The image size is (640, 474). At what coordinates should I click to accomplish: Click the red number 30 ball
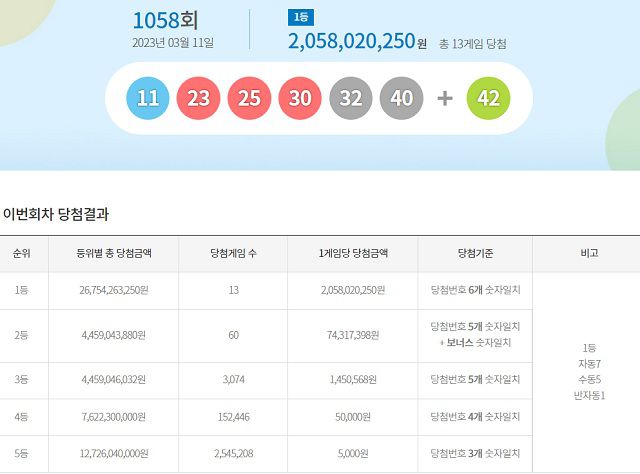tap(301, 99)
